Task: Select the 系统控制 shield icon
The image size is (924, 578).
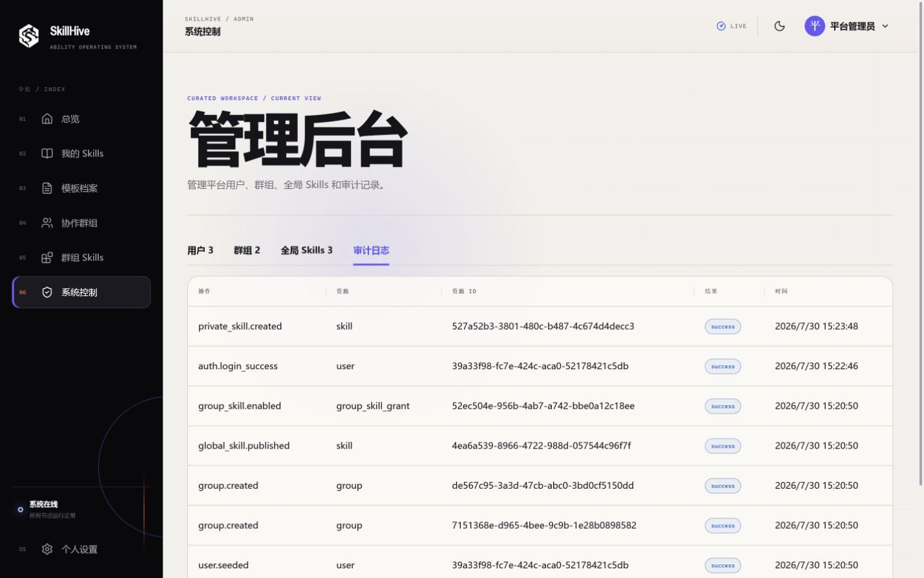Action: (x=47, y=292)
